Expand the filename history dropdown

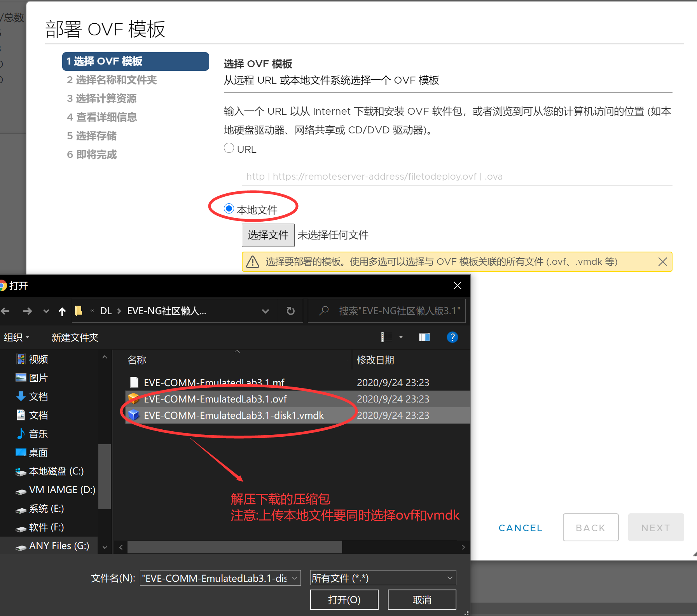pyautogui.click(x=295, y=578)
